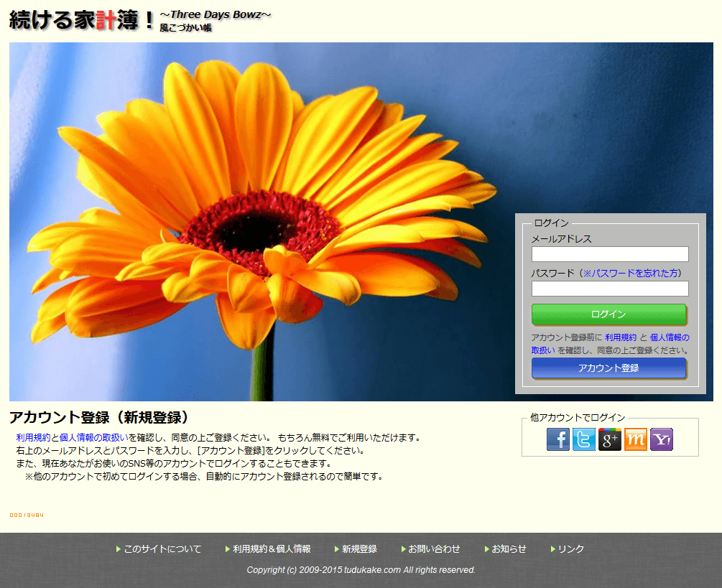Click the パスワード input field

point(609,289)
